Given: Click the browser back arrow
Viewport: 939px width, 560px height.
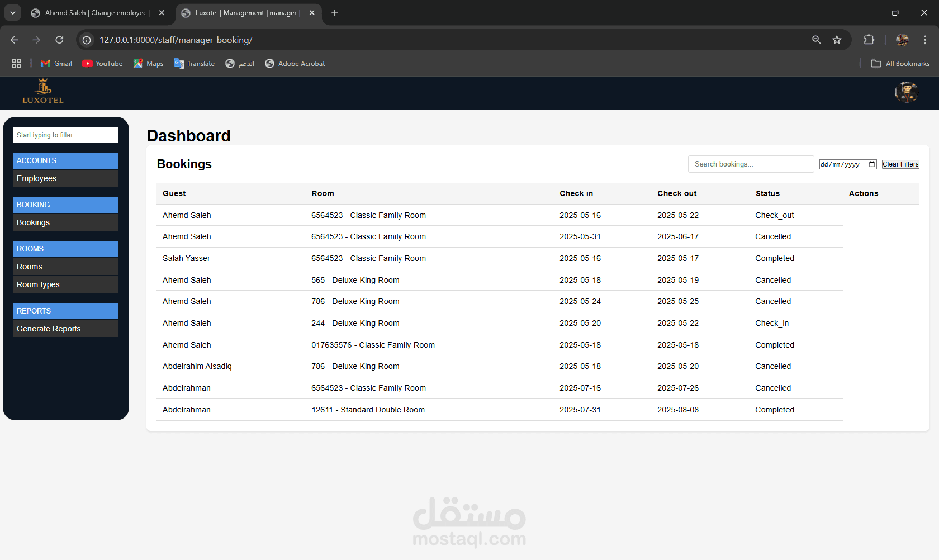Looking at the screenshot, I should (15, 40).
